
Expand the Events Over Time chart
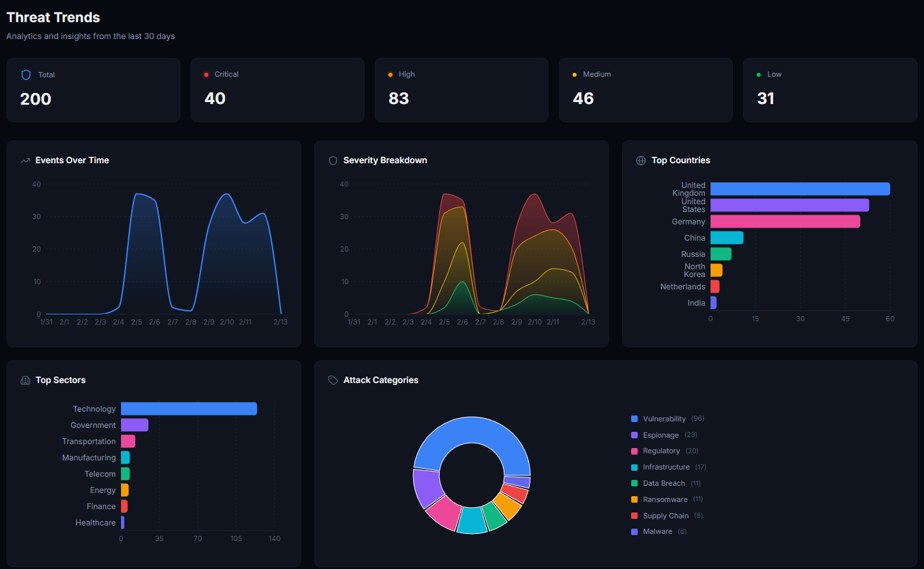coord(154,243)
